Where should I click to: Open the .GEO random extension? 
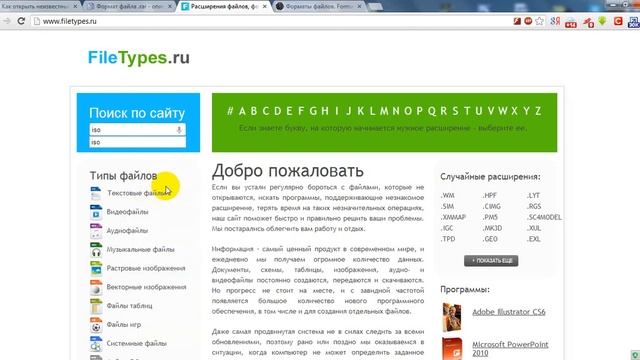490,239
